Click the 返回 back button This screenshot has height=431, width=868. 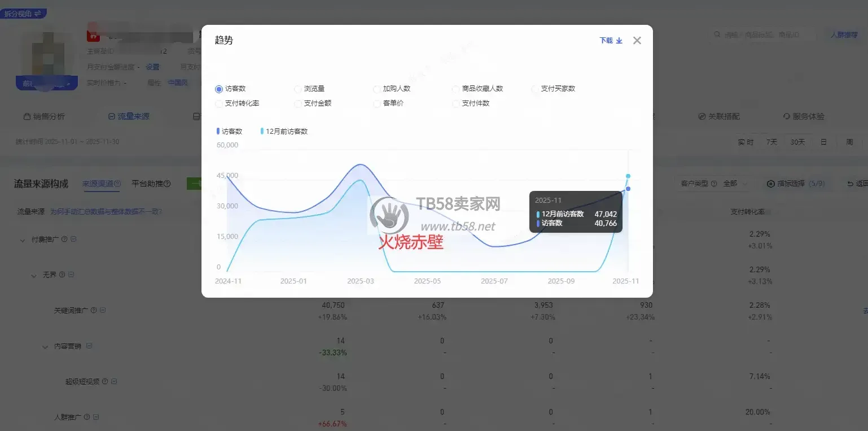(857, 184)
